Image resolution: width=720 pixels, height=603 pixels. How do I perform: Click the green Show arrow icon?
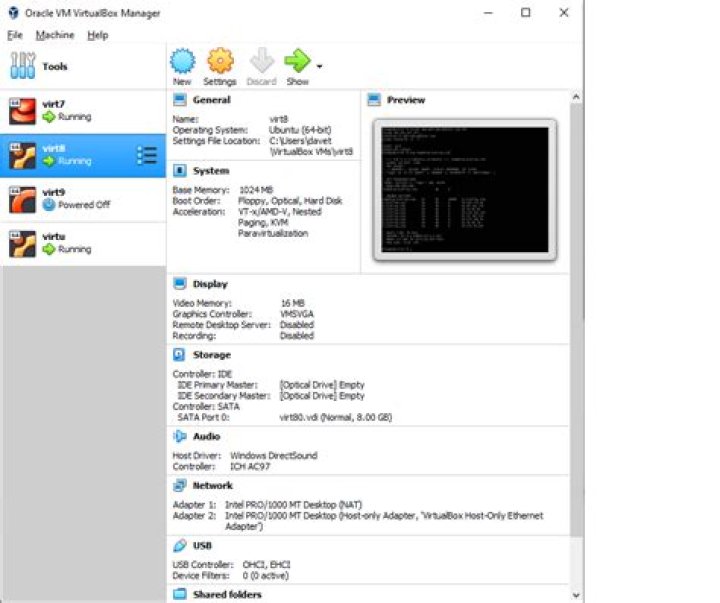point(297,61)
